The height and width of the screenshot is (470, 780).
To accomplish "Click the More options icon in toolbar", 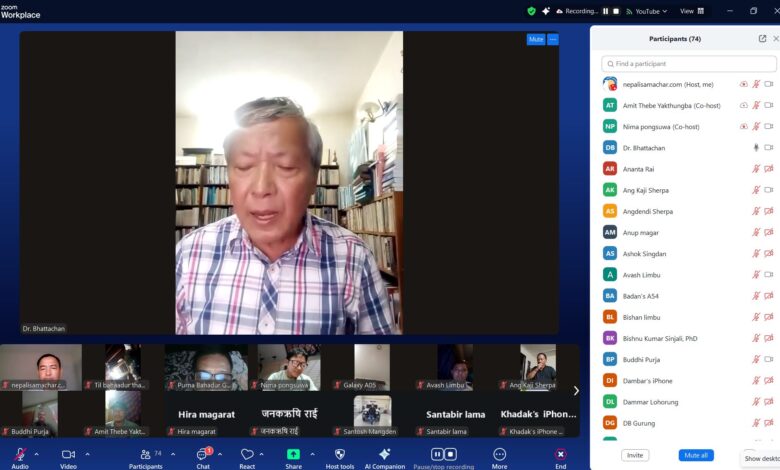I will pyautogui.click(x=499, y=454).
